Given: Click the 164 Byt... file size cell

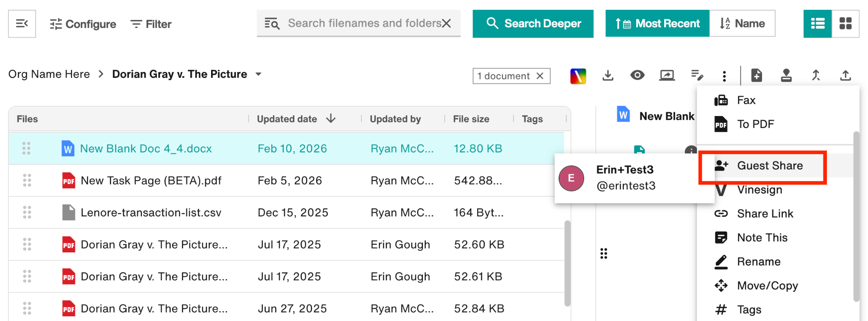Looking at the screenshot, I should (x=479, y=213).
